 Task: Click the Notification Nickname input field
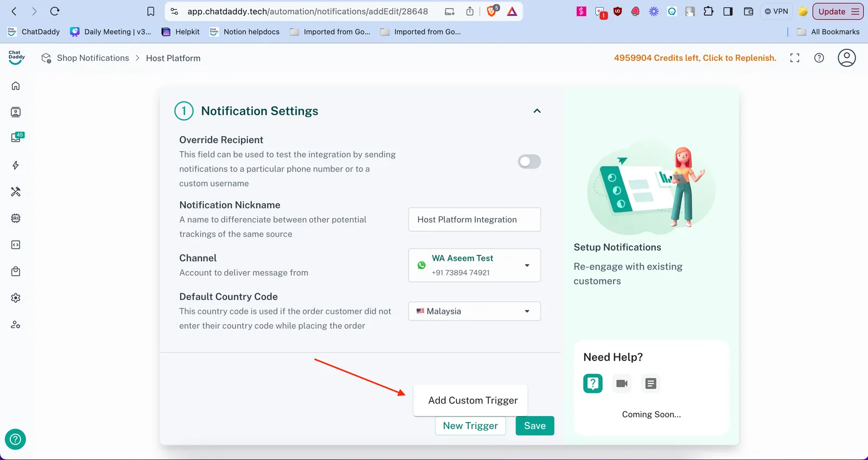coord(474,220)
